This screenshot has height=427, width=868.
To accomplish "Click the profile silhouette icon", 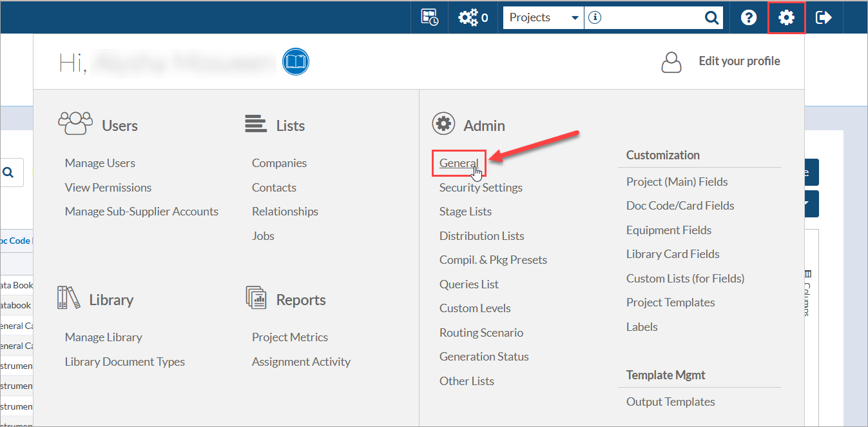I will [671, 62].
